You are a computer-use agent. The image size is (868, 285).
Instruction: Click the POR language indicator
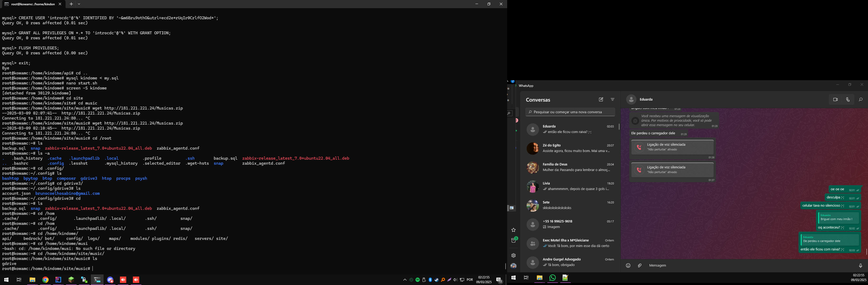[x=470, y=280]
